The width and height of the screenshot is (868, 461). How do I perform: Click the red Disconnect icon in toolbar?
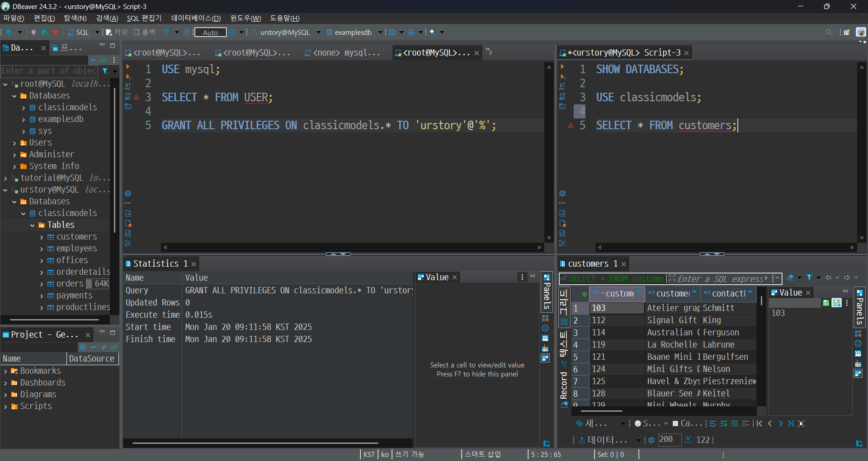tap(55, 32)
